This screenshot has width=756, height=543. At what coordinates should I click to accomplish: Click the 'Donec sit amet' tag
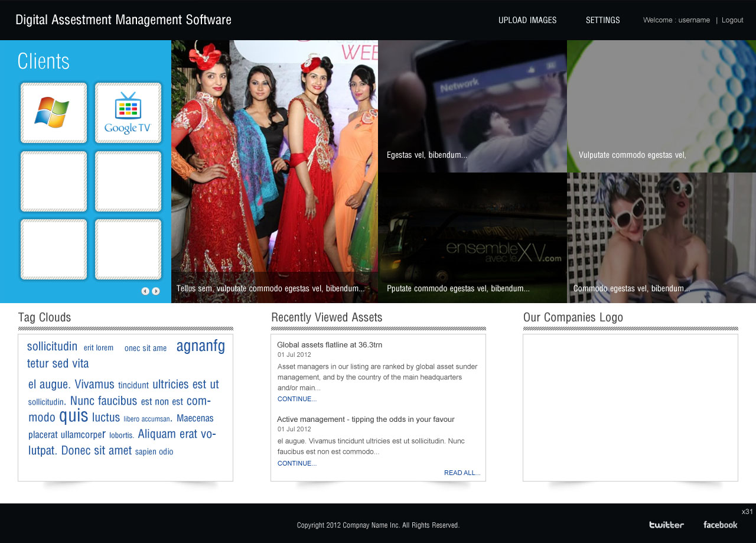point(96,450)
